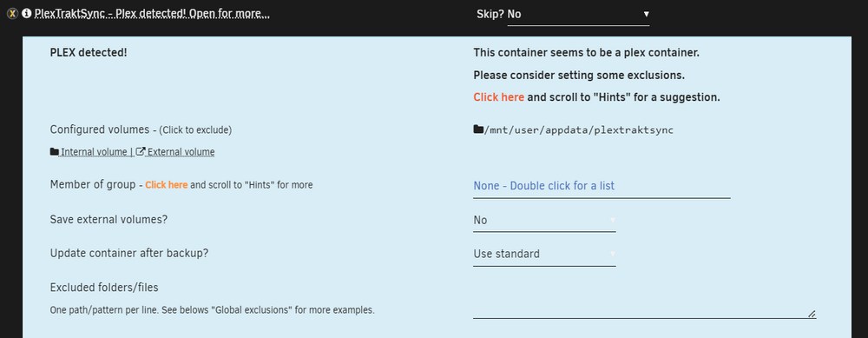
Task: Click the External volume arrow legend icon
Action: pyautogui.click(x=141, y=151)
